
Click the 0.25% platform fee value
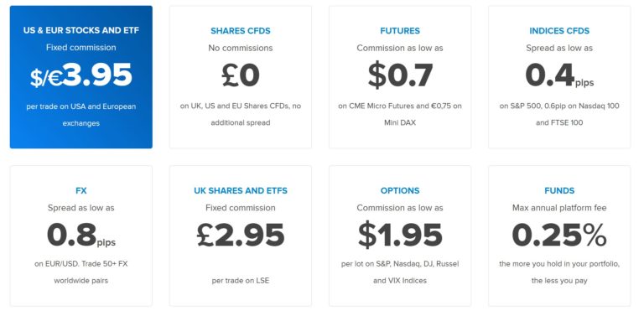pos(559,236)
